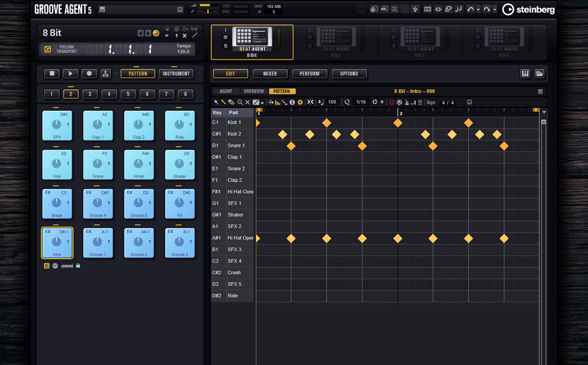
Task: Click the lightning bolt icon in header
Action: click(416, 9)
